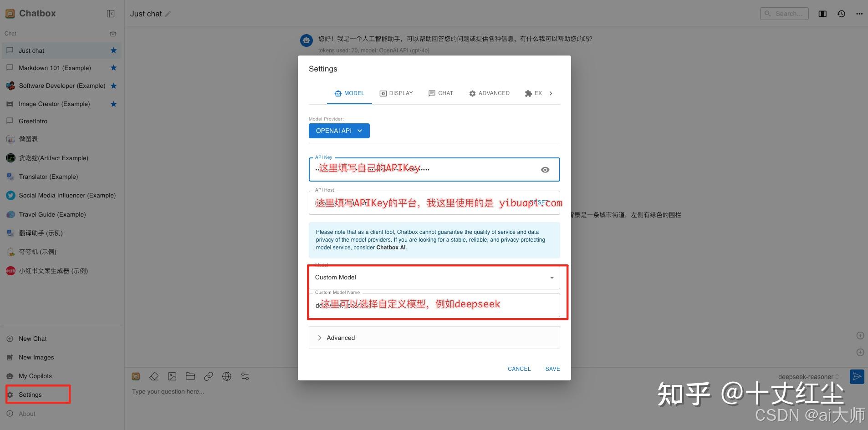
Task: Open the 夸夸机 (示例) conversation
Action: point(61,252)
